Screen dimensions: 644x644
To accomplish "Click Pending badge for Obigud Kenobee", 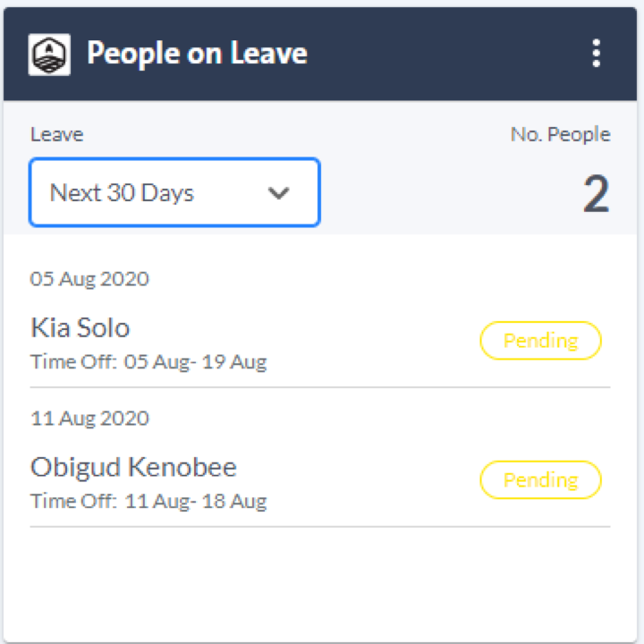I will click(x=540, y=479).
